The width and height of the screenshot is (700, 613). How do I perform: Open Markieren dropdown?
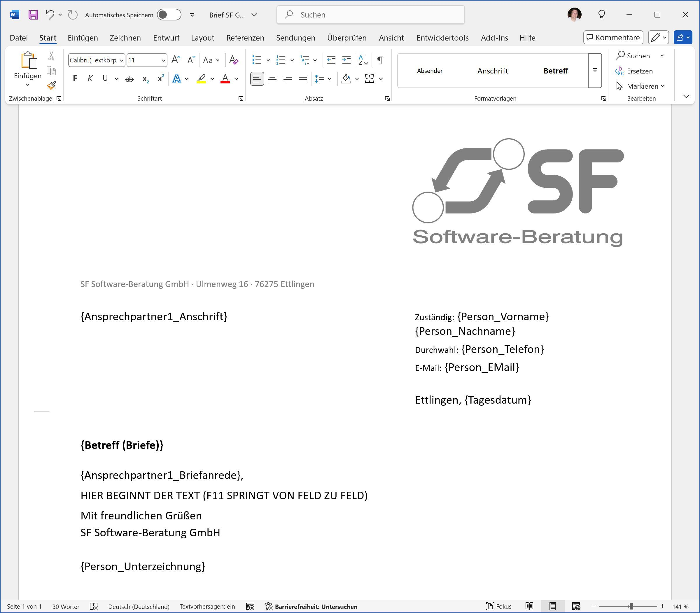click(640, 86)
